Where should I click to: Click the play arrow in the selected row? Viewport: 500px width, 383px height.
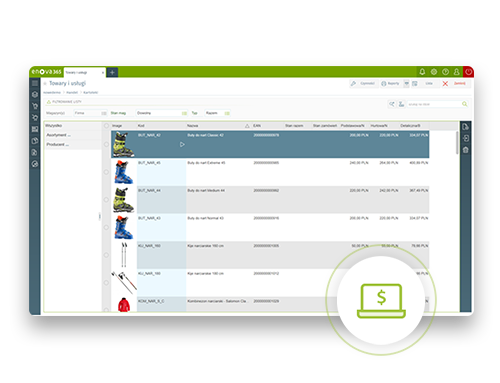click(x=182, y=145)
